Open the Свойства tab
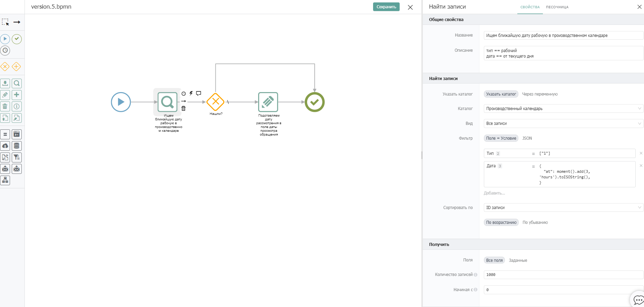This screenshot has width=644, height=307. [x=530, y=7]
